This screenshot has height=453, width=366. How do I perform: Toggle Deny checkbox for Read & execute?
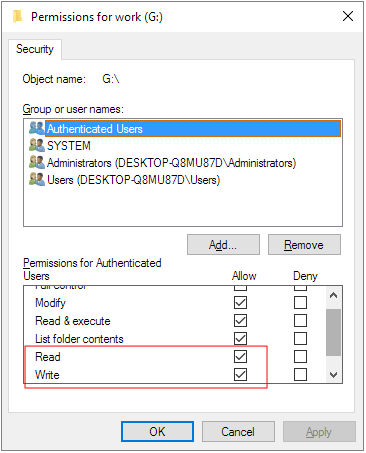point(300,321)
